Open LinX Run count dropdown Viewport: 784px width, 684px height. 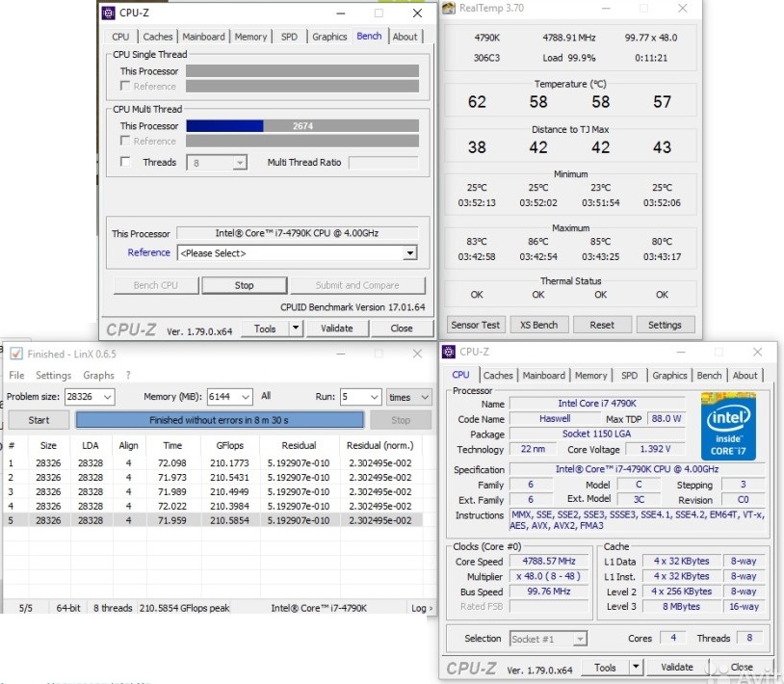[x=375, y=397]
